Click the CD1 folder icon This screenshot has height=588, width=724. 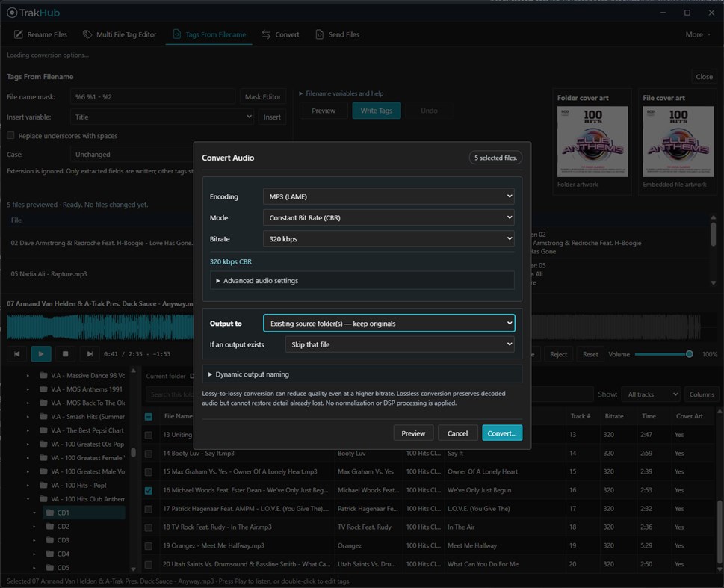pyautogui.click(x=50, y=513)
